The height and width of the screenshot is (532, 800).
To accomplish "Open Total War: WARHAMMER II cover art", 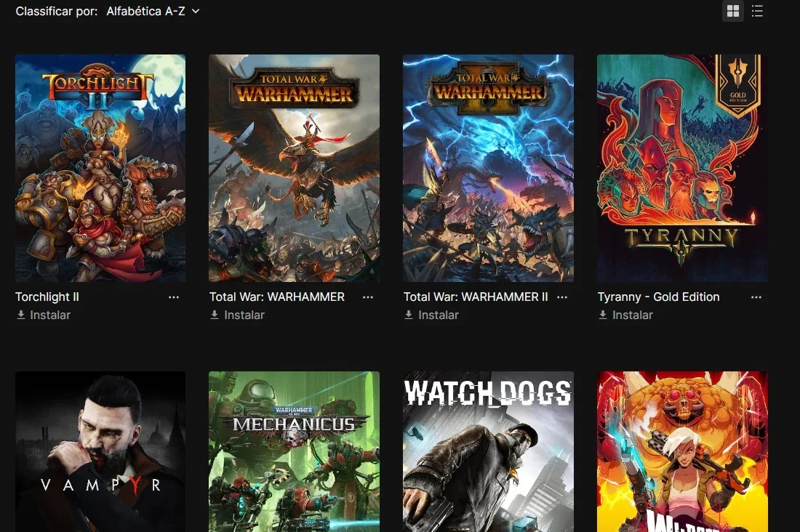I will coord(488,169).
